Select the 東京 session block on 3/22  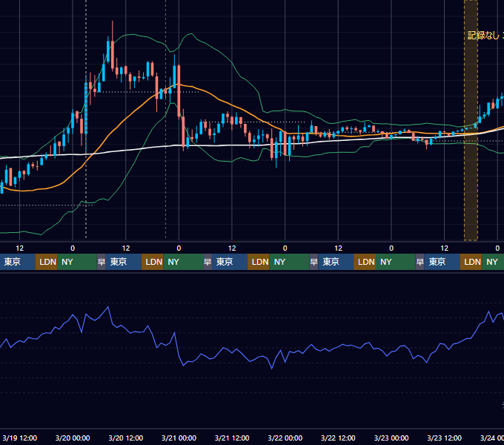click(x=336, y=262)
